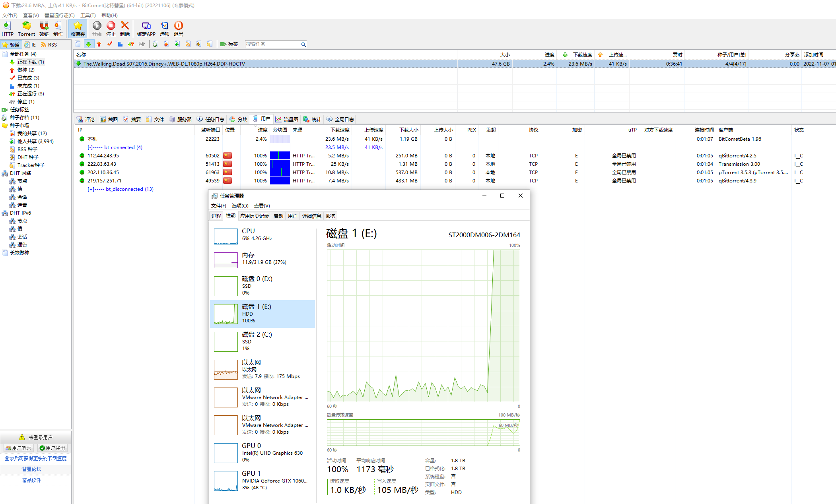Open the 彗星通行证(C) menu
The image size is (836, 504).
click(60, 15)
